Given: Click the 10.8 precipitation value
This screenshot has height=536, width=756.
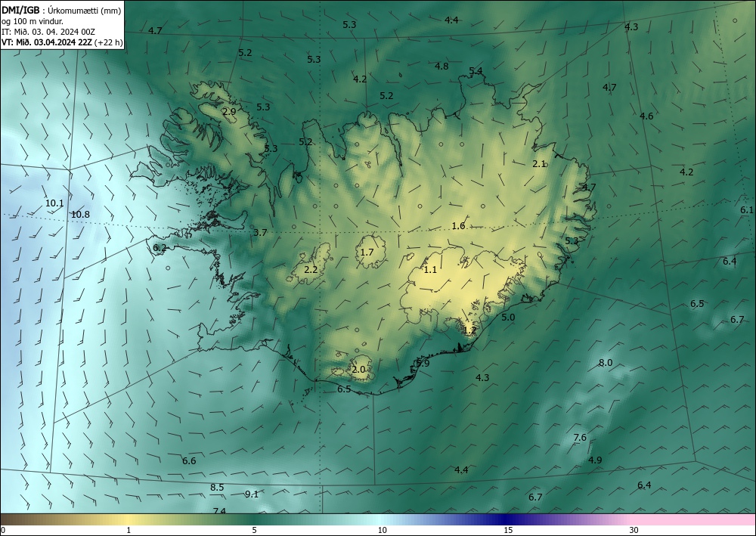Looking at the screenshot, I should click(81, 215).
